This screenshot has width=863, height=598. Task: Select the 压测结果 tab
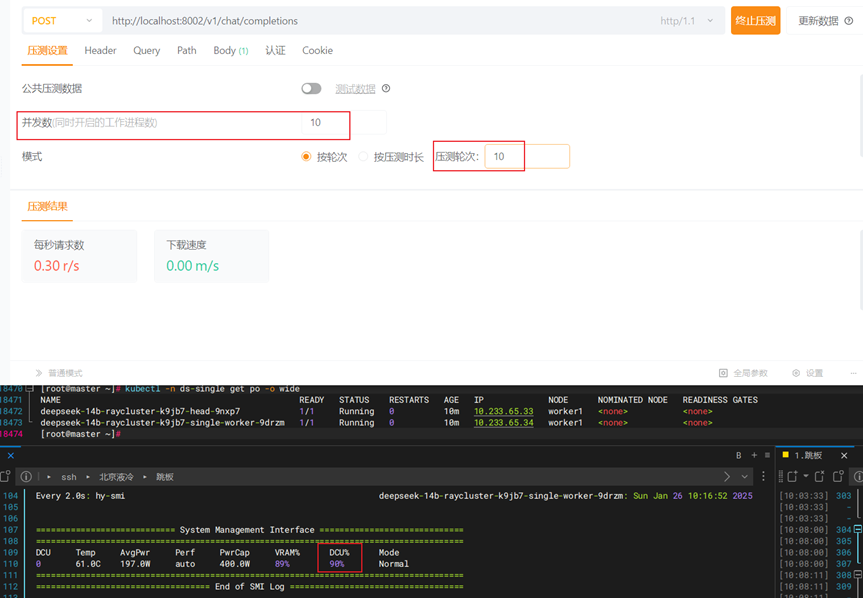[47, 207]
